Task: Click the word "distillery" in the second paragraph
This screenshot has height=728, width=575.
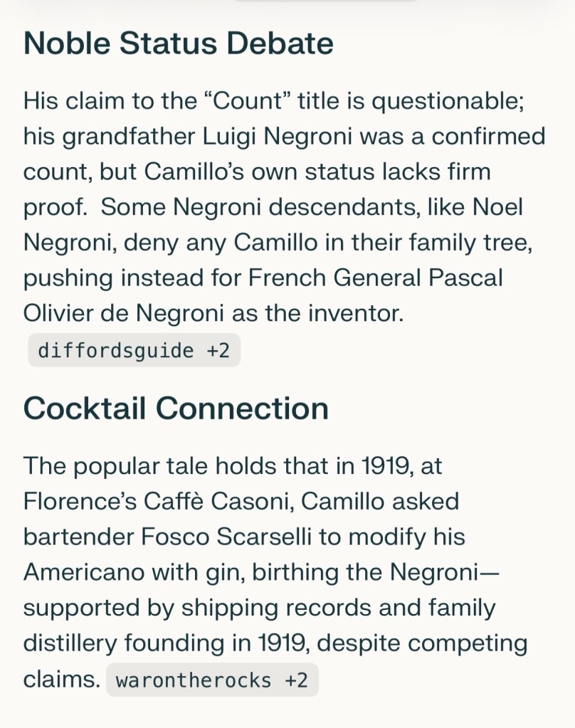Action: point(70,643)
